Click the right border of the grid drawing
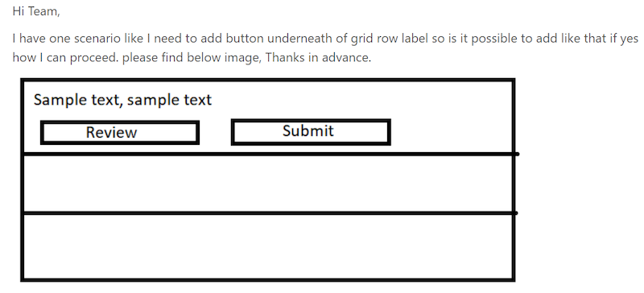This screenshot has height=293, width=644. (x=514, y=180)
